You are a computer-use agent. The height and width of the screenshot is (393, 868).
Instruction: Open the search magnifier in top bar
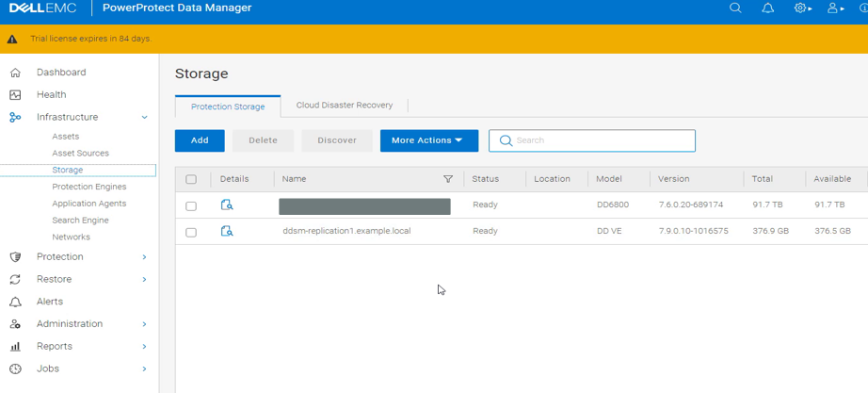(735, 8)
